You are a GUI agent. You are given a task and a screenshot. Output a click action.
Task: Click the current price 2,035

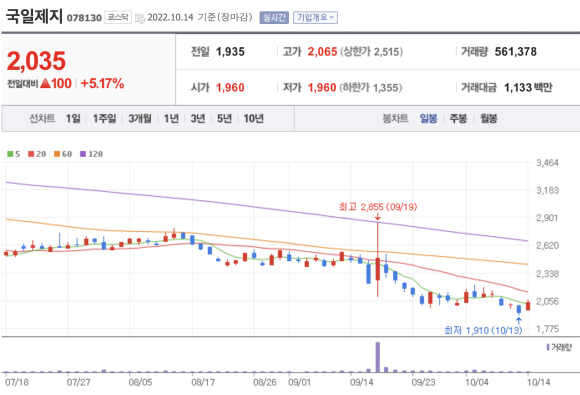(36, 61)
